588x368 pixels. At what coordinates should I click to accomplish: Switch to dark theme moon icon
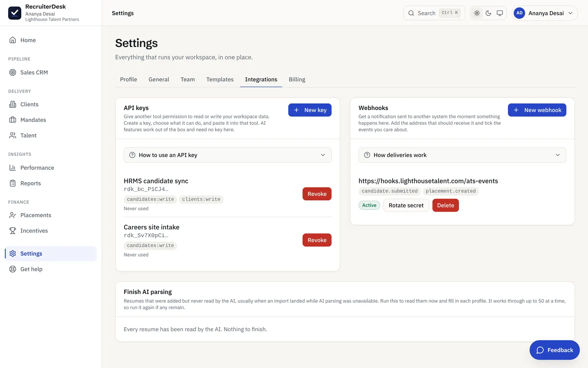point(488,13)
